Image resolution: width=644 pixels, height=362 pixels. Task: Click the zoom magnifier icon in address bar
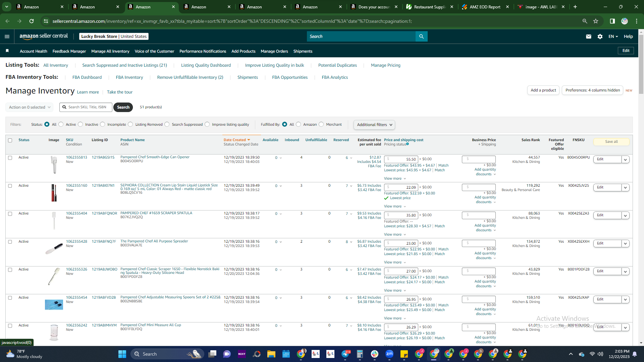click(585, 21)
